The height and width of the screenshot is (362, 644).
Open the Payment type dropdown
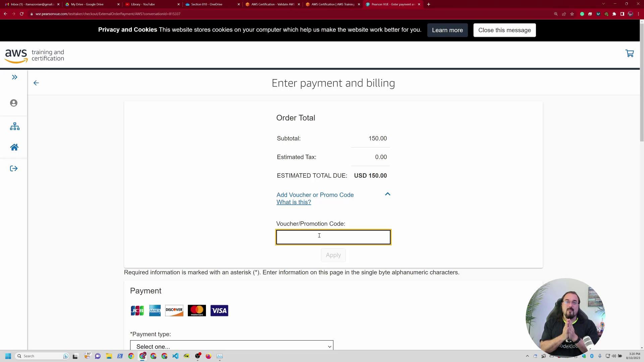[231, 346]
